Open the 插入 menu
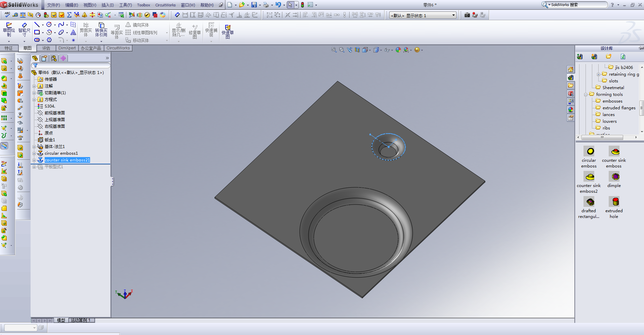644x335 pixels. pos(107,5)
